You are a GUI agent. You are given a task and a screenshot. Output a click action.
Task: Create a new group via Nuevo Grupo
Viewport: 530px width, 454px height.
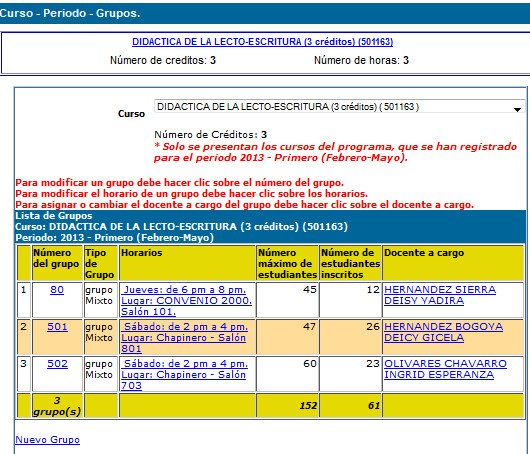47,439
